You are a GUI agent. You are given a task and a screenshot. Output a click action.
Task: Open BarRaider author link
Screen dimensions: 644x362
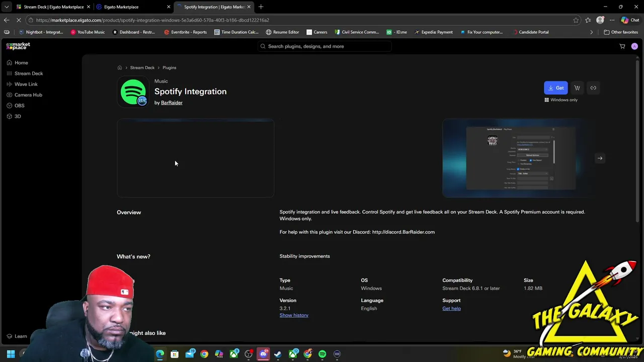[172, 103]
